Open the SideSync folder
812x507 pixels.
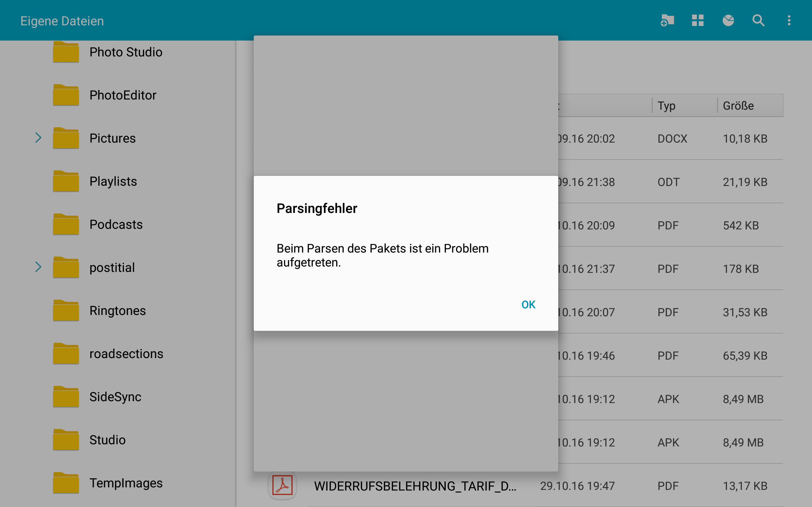click(x=115, y=397)
